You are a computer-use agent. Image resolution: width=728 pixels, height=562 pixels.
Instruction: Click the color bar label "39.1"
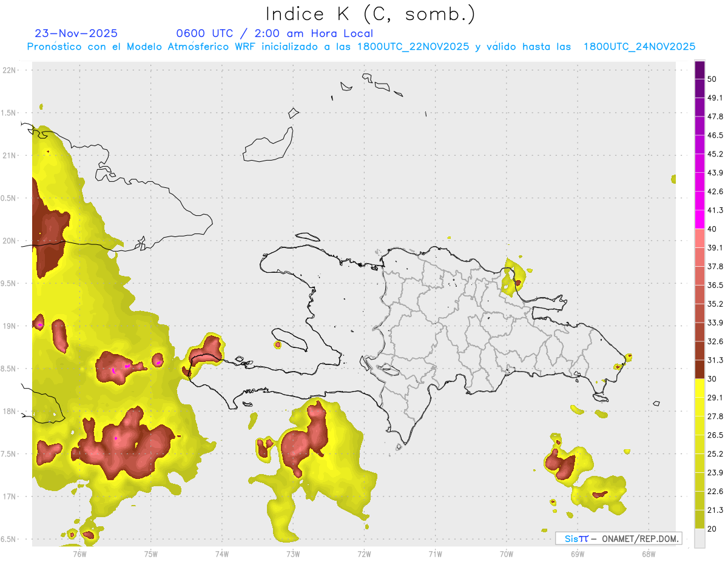click(716, 247)
